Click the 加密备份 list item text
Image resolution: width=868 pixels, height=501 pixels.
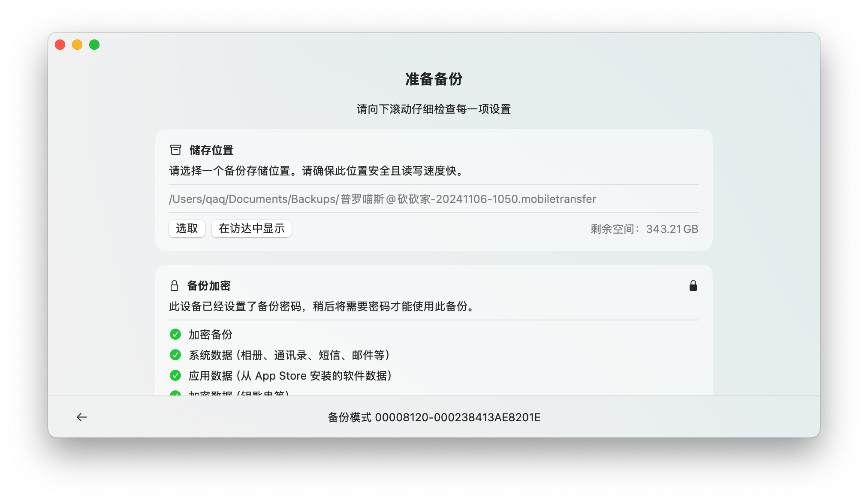211,334
